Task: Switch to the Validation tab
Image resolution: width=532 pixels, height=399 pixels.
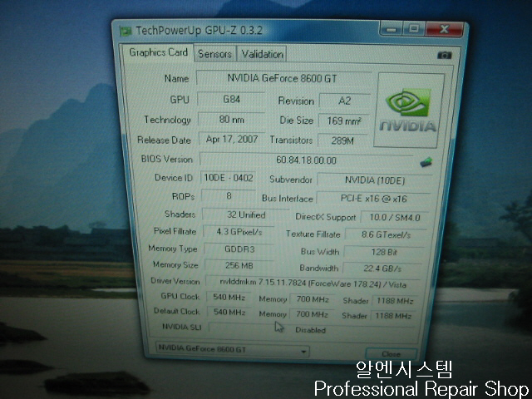Action: click(x=263, y=54)
